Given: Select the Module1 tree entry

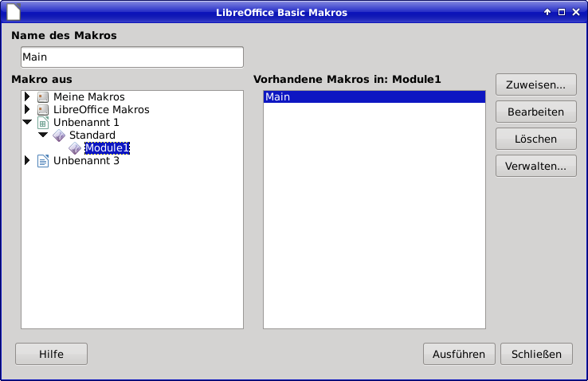Looking at the screenshot, I should 107,148.
